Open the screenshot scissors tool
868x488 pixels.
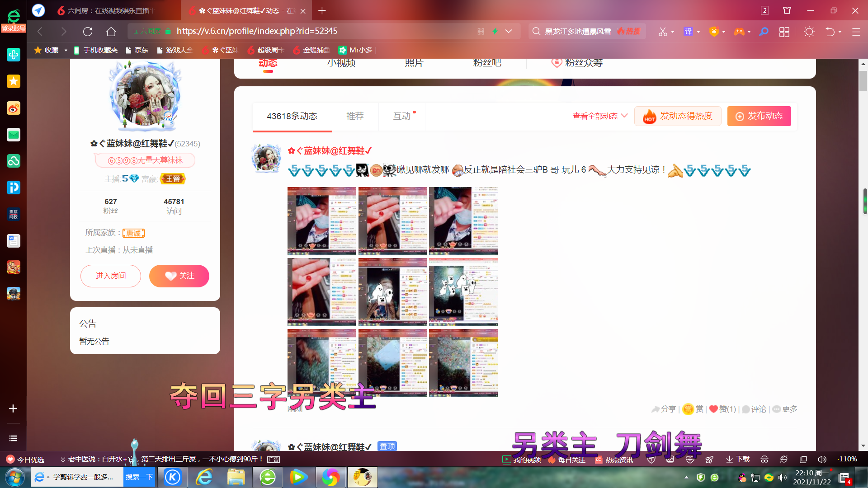pyautogui.click(x=663, y=32)
